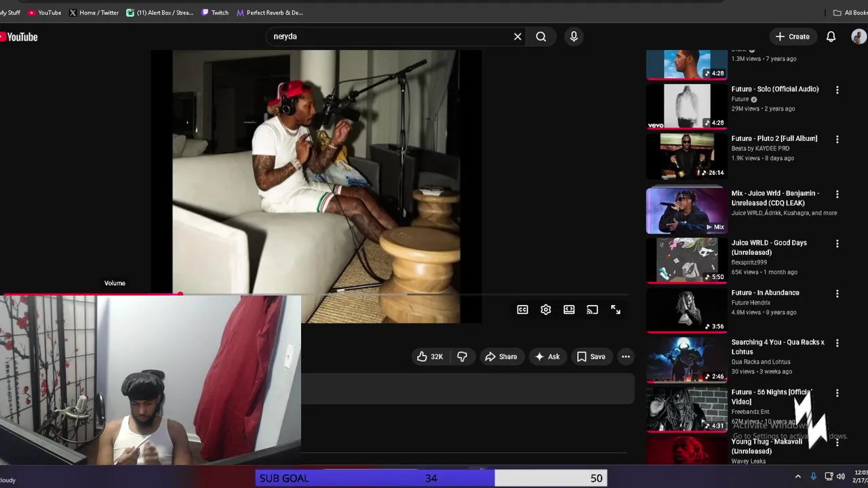Screen dimensions: 868x488
Task: Click the YouTube logo in the header
Action: pyautogui.click(x=19, y=37)
